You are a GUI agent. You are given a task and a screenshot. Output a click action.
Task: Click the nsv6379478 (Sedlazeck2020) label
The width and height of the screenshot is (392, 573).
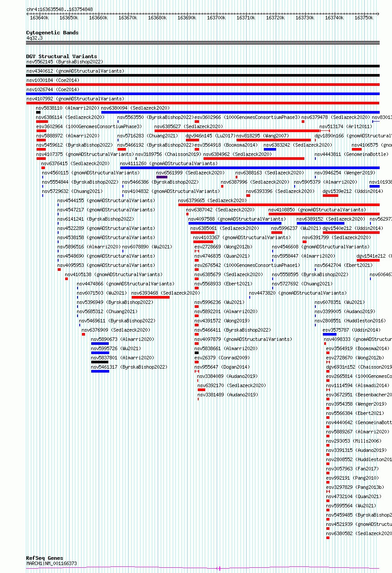336,117
